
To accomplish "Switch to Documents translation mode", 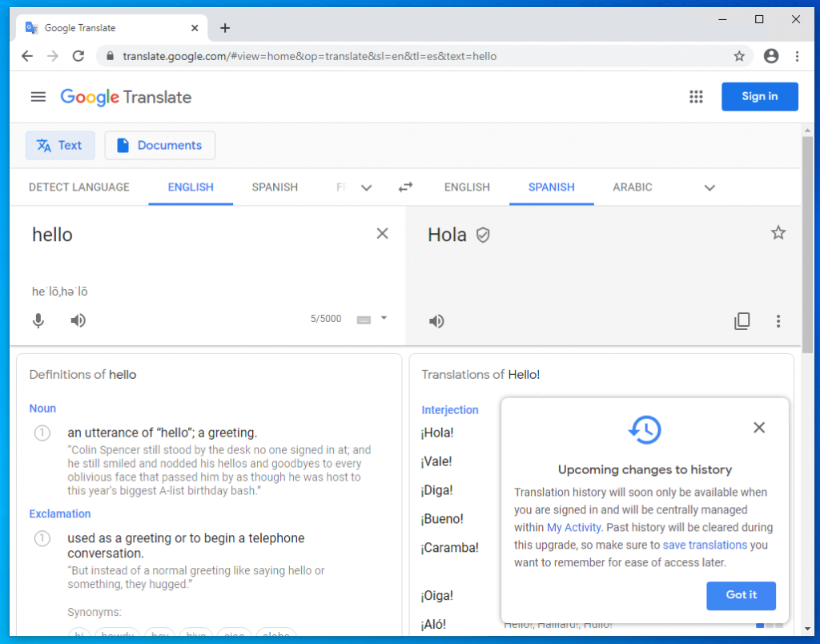I will coord(159,145).
